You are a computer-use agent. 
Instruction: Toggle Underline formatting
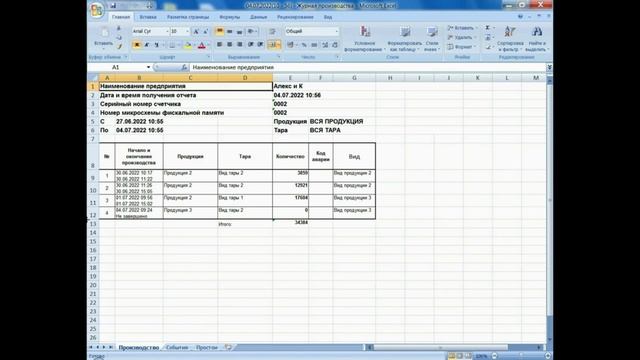(x=156, y=45)
